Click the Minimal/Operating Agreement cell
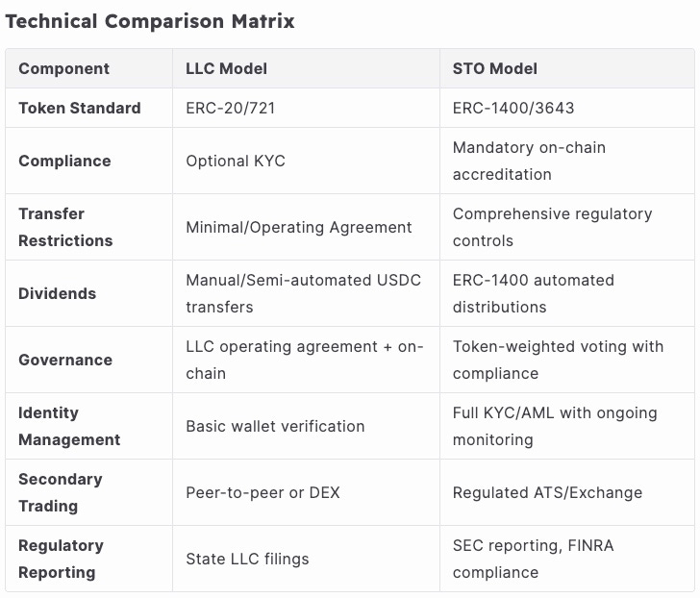The width and height of the screenshot is (700, 598). [298, 227]
